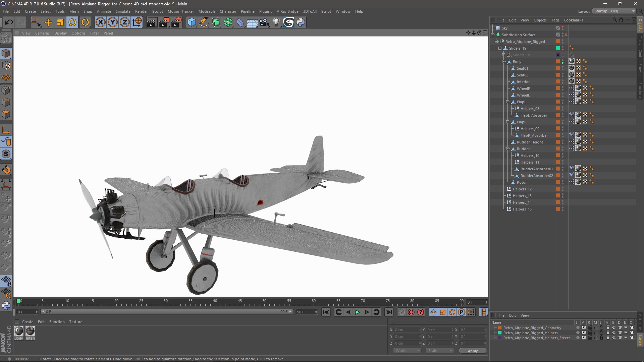Select the Move tool icon
644x362 pixels.
coord(48,22)
